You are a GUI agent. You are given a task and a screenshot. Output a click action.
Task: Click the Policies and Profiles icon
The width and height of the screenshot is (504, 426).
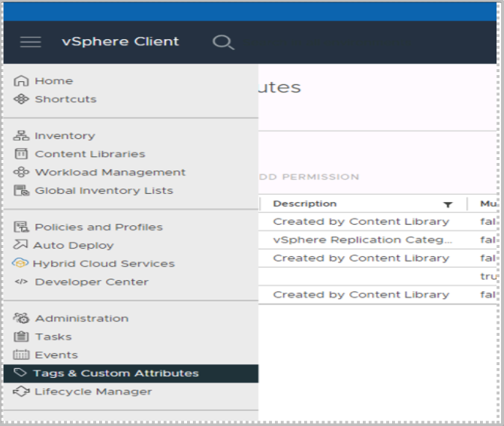(21, 227)
